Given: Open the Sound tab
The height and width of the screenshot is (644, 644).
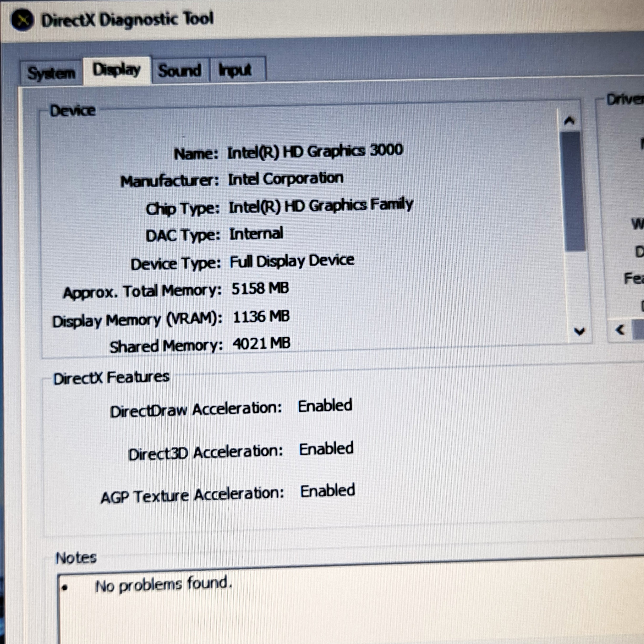Looking at the screenshot, I should click(x=180, y=70).
